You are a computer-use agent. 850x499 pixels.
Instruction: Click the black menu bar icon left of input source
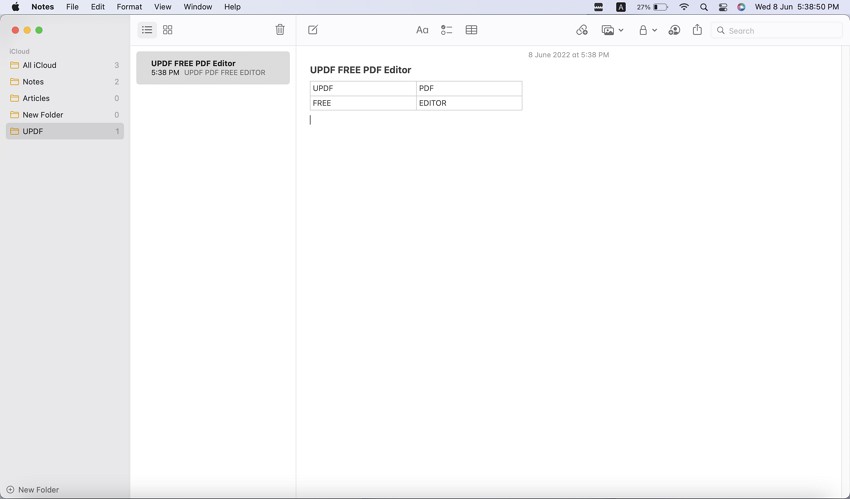598,7
